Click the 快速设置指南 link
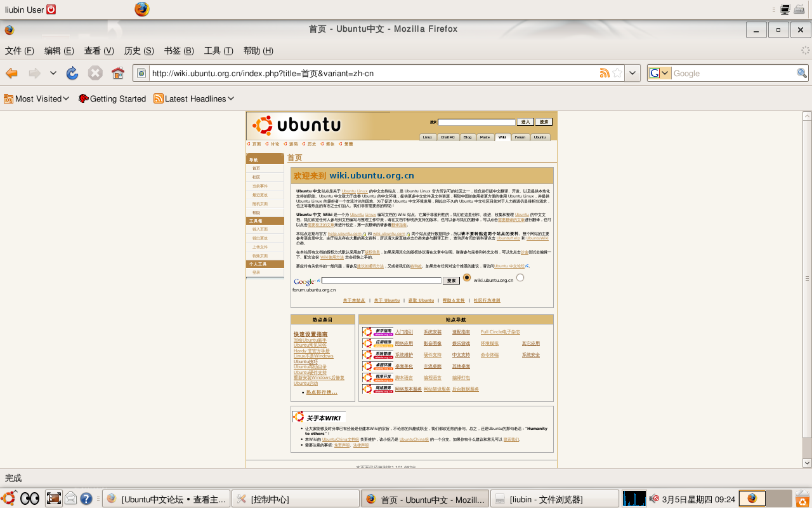This screenshot has width=812, height=508. [311, 334]
